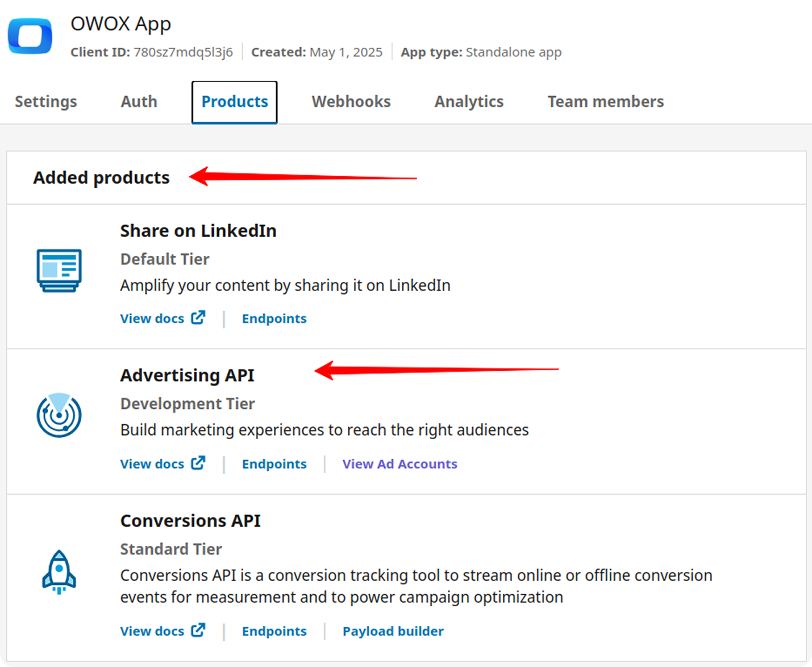Click the external link icon beside Share on LinkedIn View docs
This screenshot has height=667, width=812.
click(198, 317)
